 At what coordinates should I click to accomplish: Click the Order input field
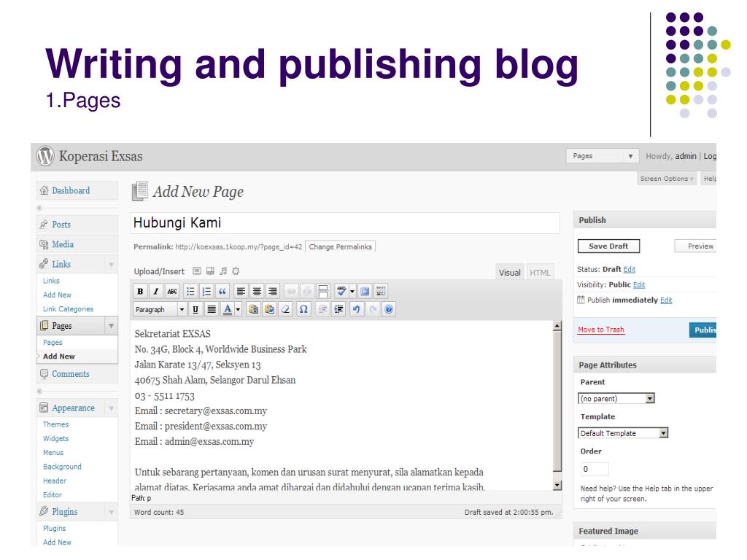tap(595, 469)
